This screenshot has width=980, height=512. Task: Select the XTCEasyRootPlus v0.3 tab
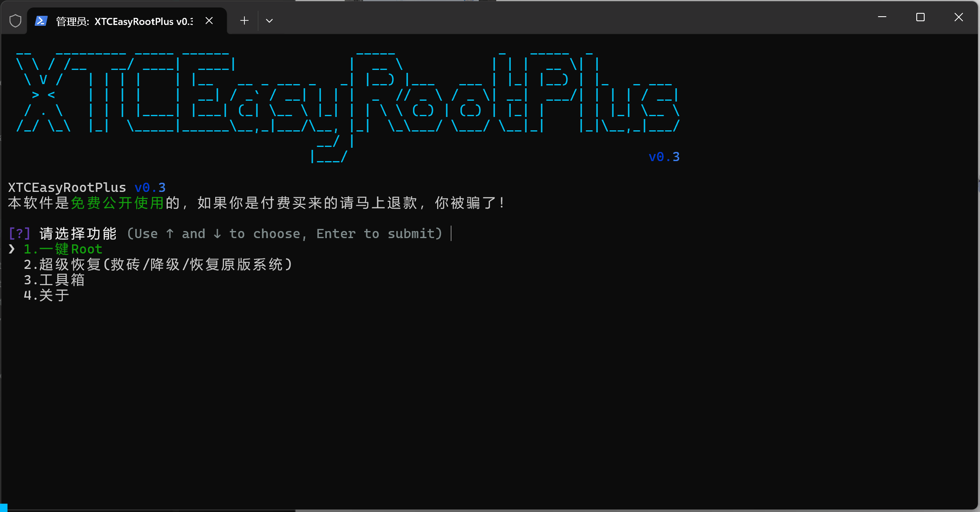tap(127, 21)
